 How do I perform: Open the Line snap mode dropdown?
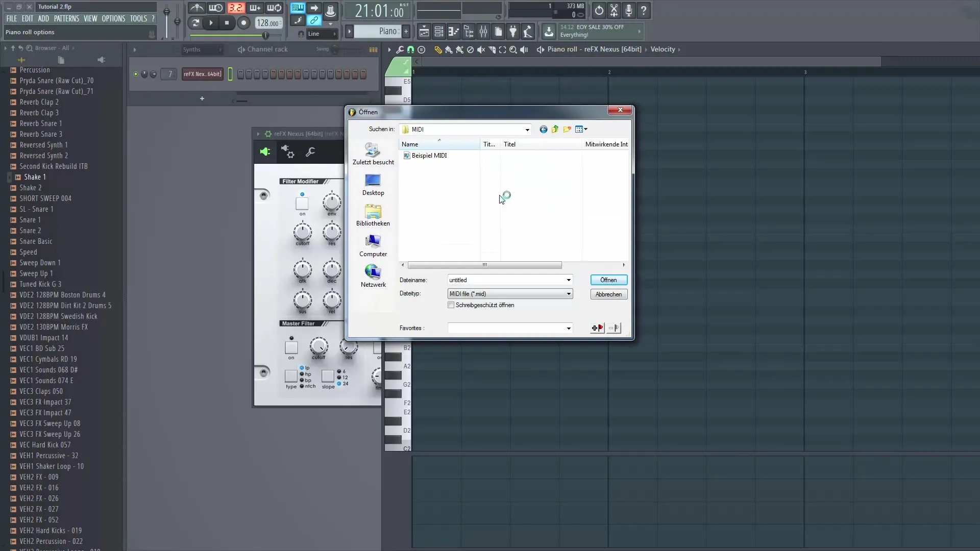[x=323, y=34]
